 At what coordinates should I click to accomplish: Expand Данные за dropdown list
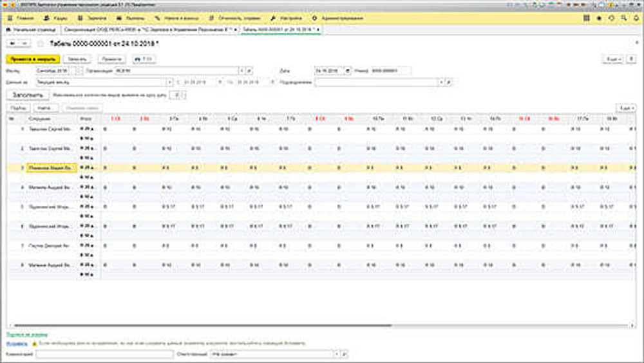click(x=169, y=82)
